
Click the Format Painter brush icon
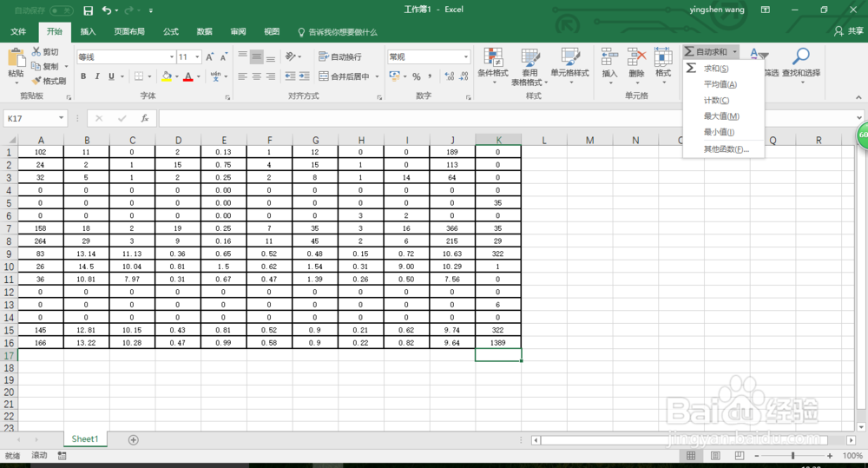[36, 81]
